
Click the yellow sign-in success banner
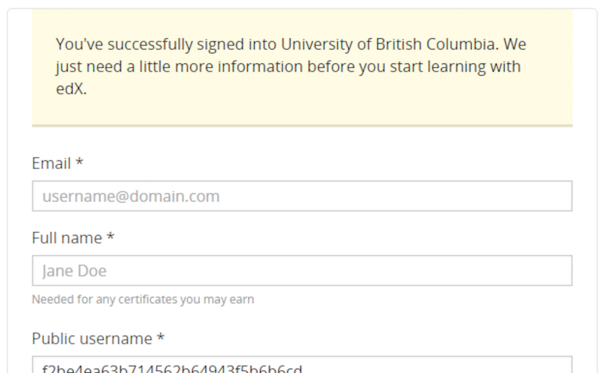pos(302,67)
